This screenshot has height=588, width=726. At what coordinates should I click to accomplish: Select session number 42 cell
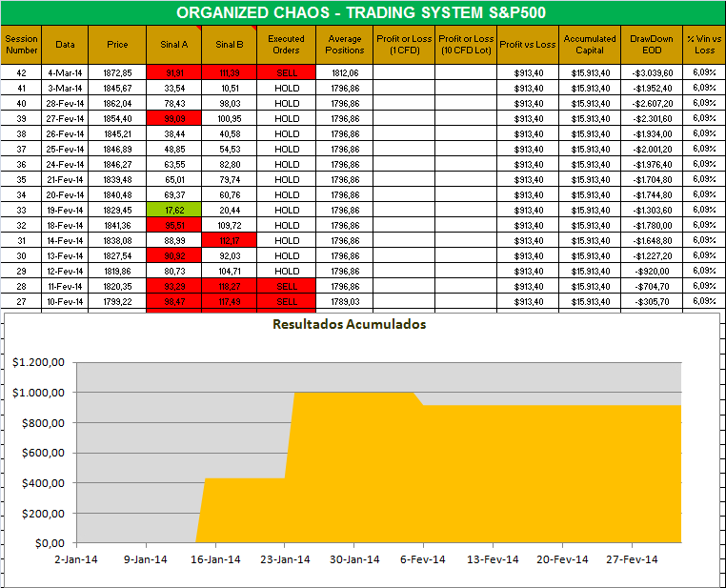(x=21, y=72)
